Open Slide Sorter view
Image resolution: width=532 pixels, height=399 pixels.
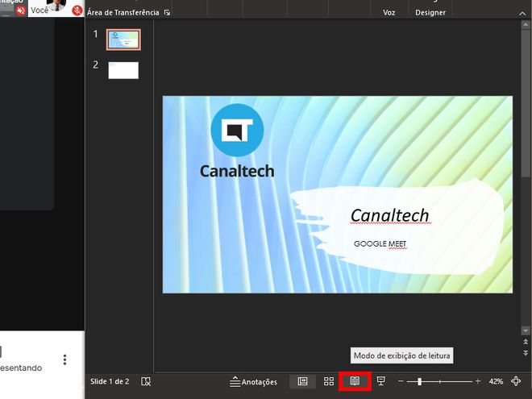(x=328, y=381)
